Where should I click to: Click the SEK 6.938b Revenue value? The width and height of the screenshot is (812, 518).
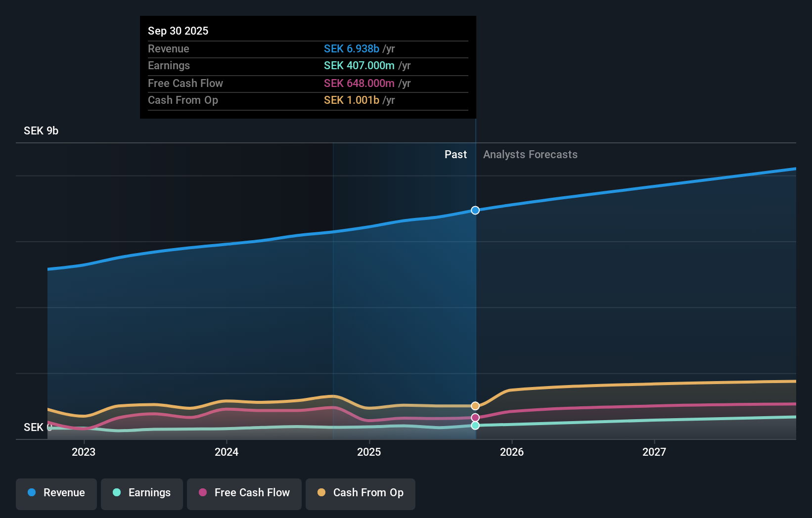point(352,49)
